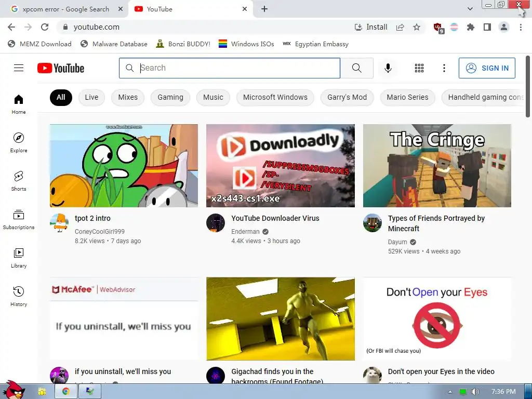Toggle the browser side panel
This screenshot has width=532, height=399.
tap(487, 27)
